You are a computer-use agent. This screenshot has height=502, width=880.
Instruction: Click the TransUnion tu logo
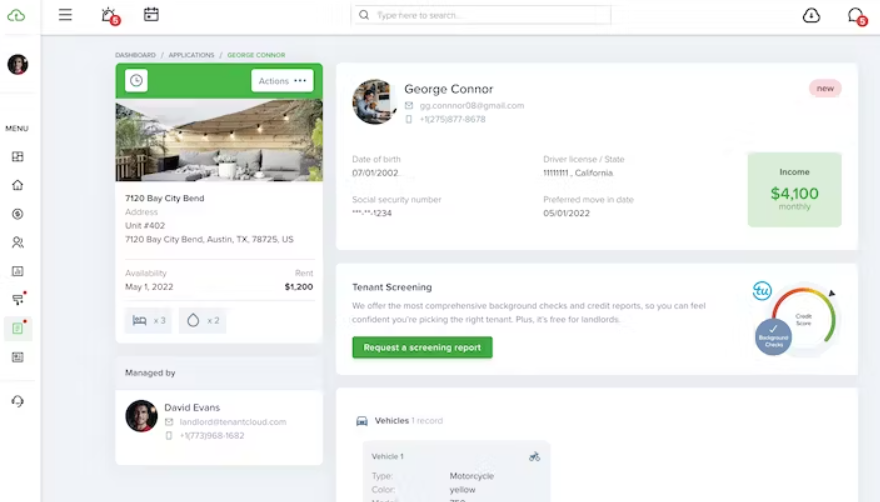pos(762,290)
